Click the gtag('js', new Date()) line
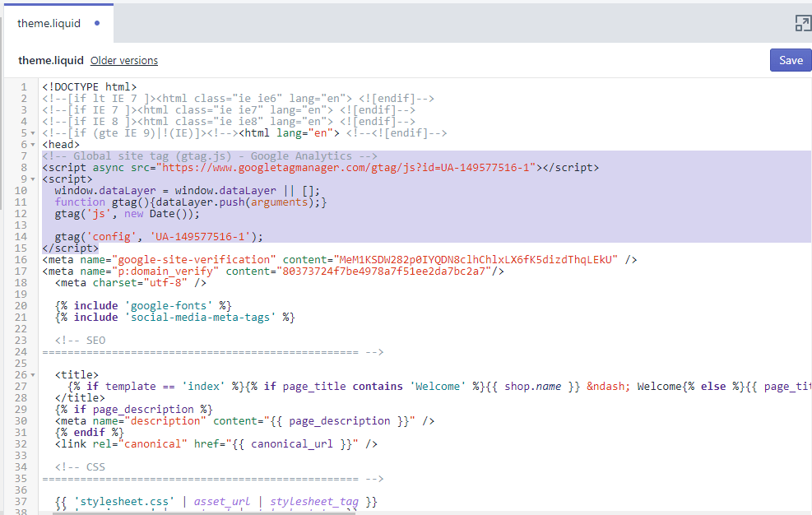Image resolution: width=812 pixels, height=515 pixels. coord(127,213)
